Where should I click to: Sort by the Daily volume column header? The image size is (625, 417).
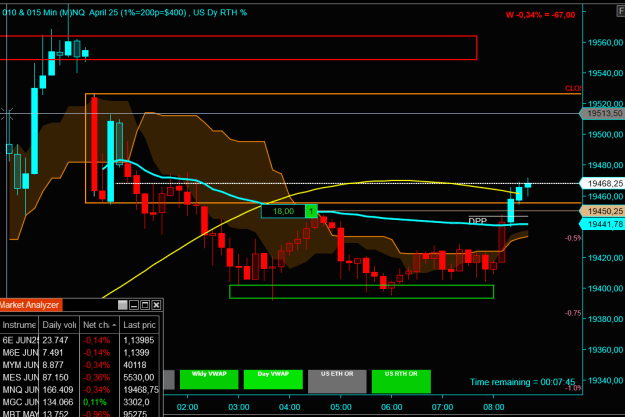coord(59,325)
